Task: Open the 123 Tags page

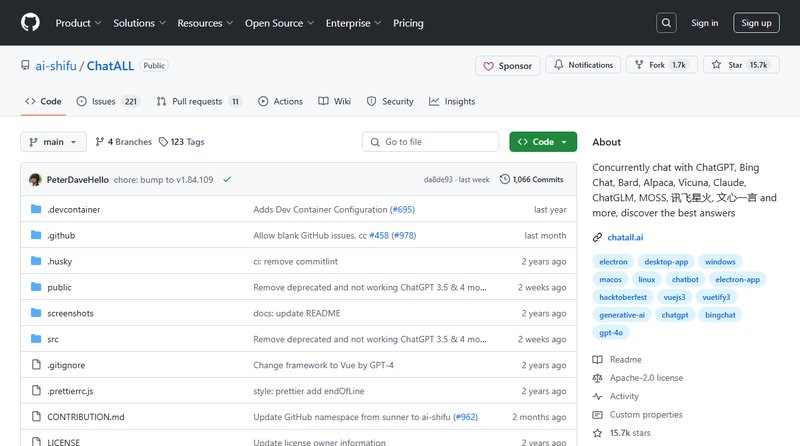Action: click(x=181, y=142)
